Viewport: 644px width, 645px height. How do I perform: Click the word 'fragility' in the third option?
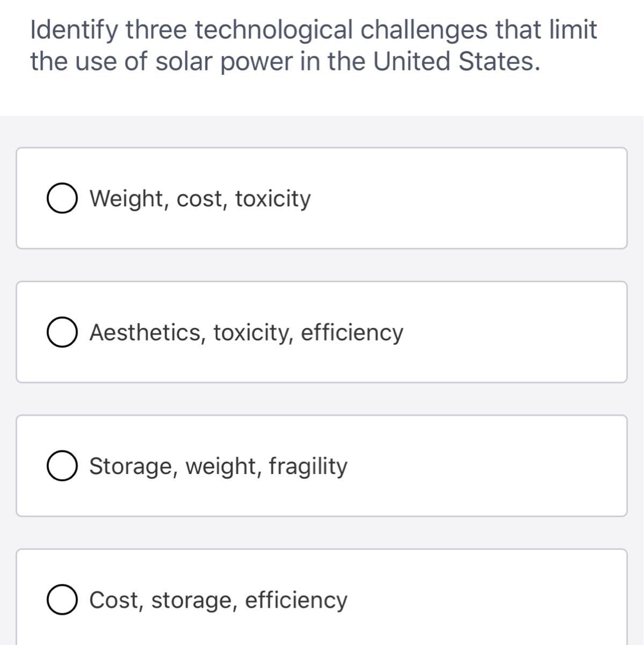point(308,466)
